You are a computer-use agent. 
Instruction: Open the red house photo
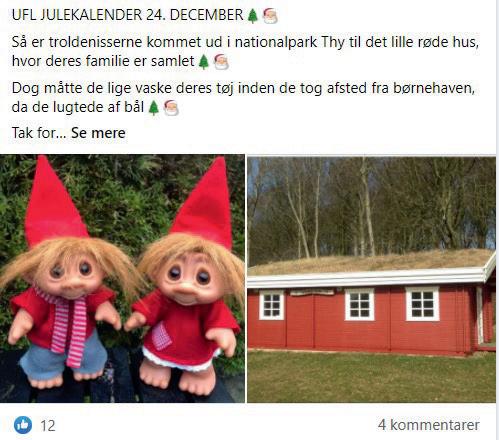(x=372, y=278)
